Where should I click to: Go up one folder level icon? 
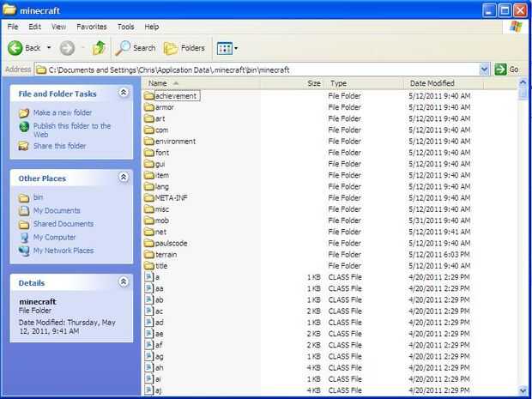coord(99,48)
